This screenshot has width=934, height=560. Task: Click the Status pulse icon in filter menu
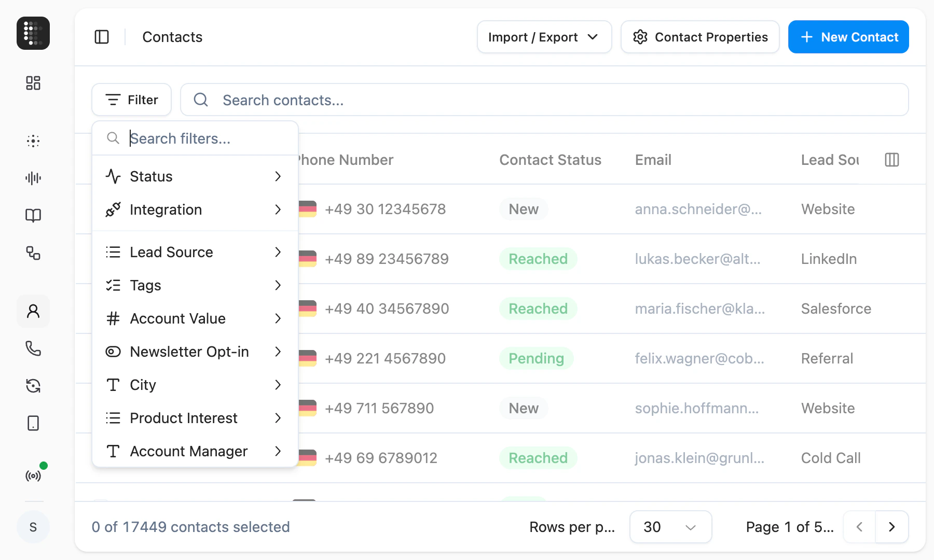pos(113,176)
